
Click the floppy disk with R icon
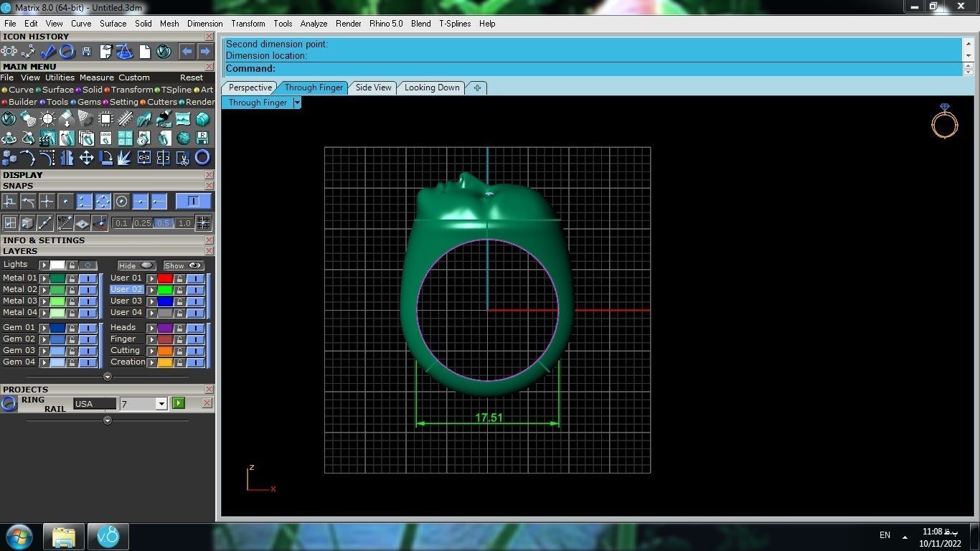click(x=202, y=138)
